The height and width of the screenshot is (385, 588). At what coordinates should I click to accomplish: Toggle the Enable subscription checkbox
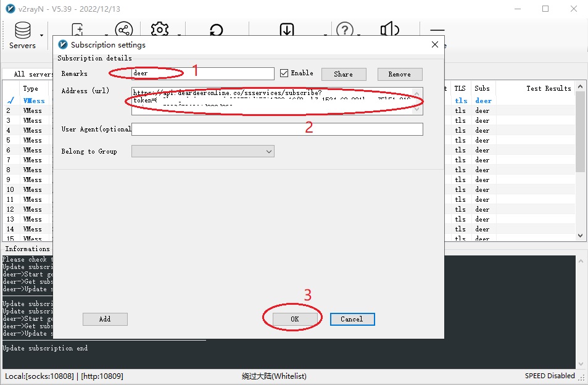pos(284,73)
